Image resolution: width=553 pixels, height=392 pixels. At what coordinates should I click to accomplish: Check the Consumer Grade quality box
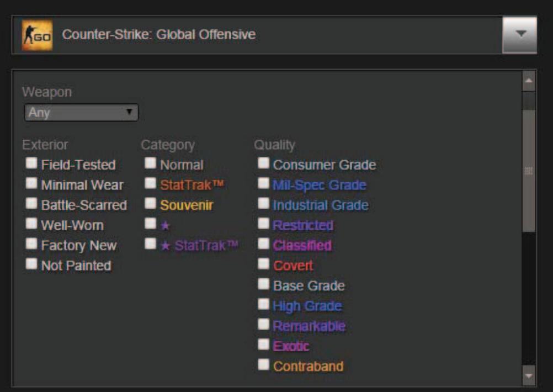263,163
